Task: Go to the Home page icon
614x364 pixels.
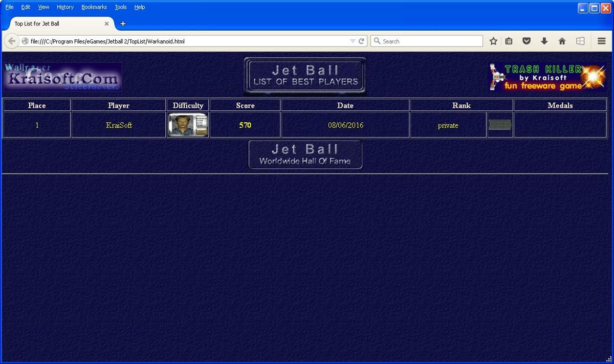Action: click(x=562, y=41)
